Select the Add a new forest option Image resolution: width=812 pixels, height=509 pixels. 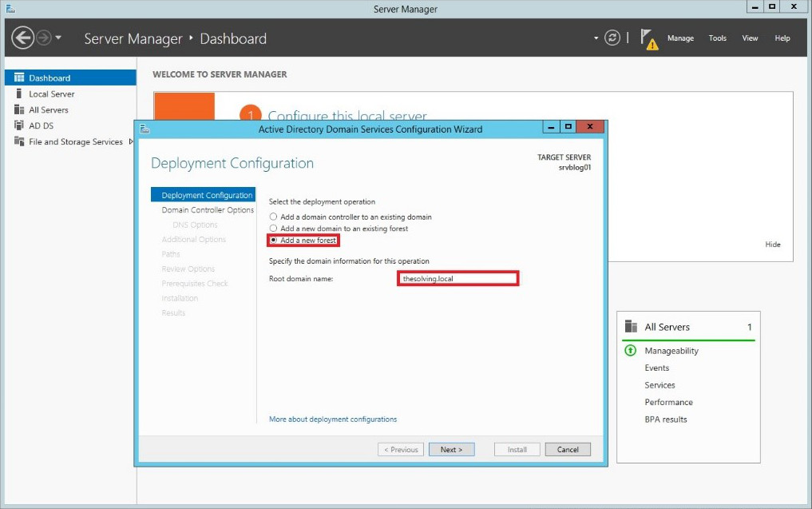273,240
